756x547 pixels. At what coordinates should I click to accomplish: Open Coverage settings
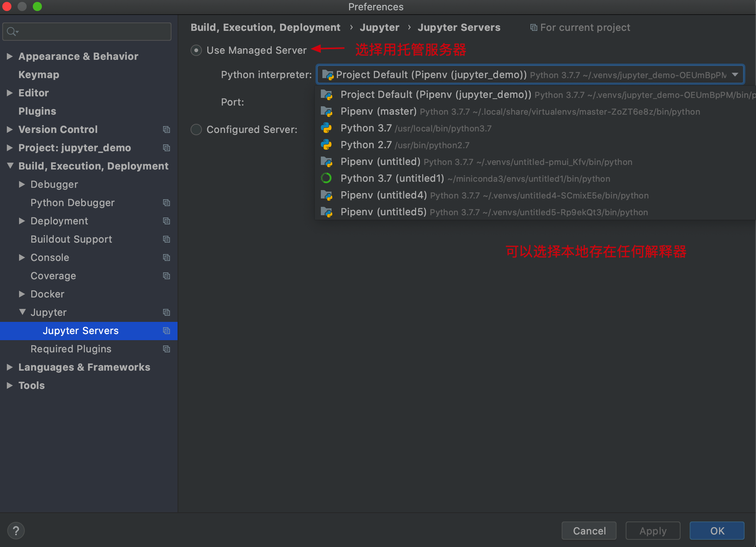click(x=53, y=276)
